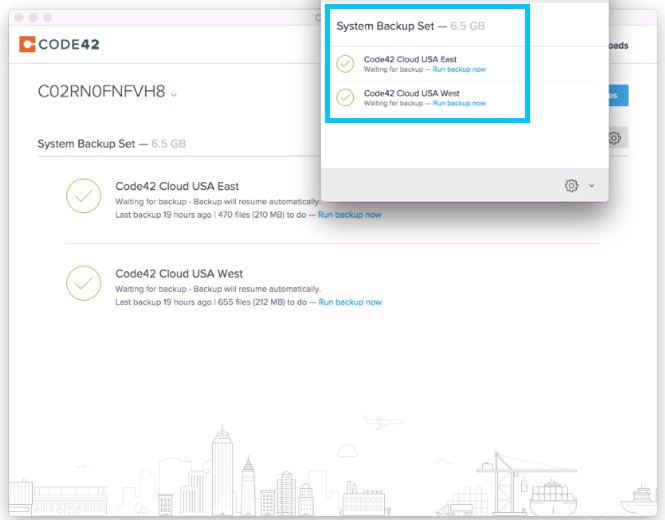Click Code42 Cloud USA East title in main window
The height and width of the screenshot is (520, 665).
tap(177, 186)
